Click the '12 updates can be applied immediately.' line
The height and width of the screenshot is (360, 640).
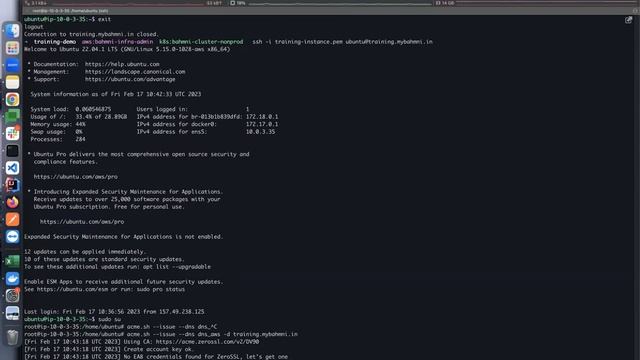pos(85,252)
